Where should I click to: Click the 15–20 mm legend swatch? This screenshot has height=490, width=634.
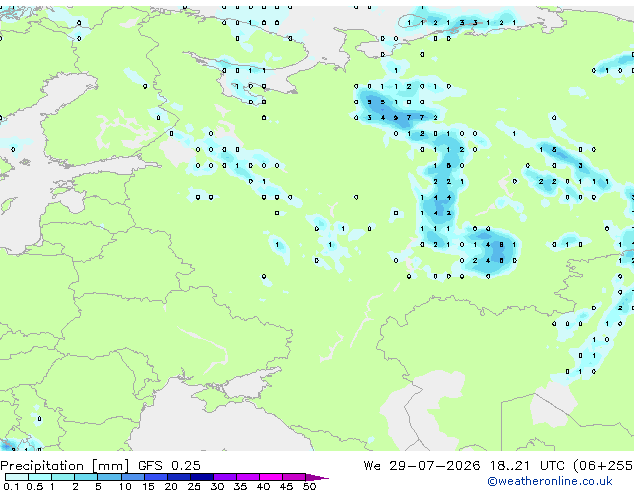click(155, 477)
